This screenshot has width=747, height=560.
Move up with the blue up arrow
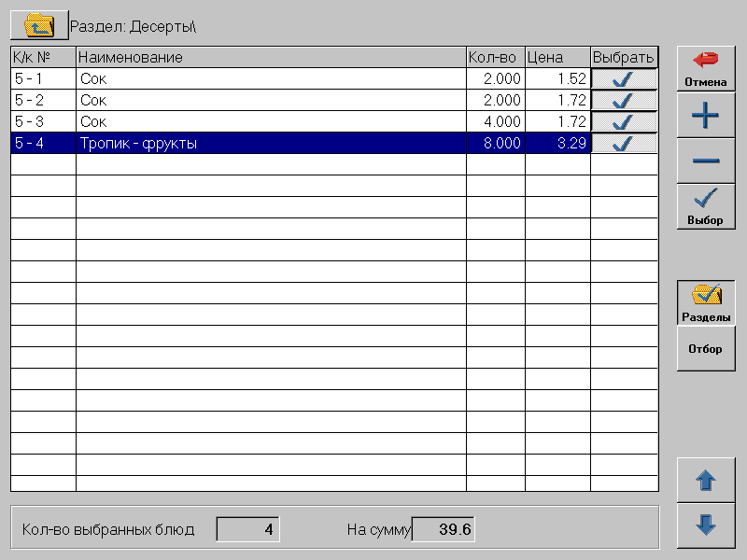tap(706, 480)
